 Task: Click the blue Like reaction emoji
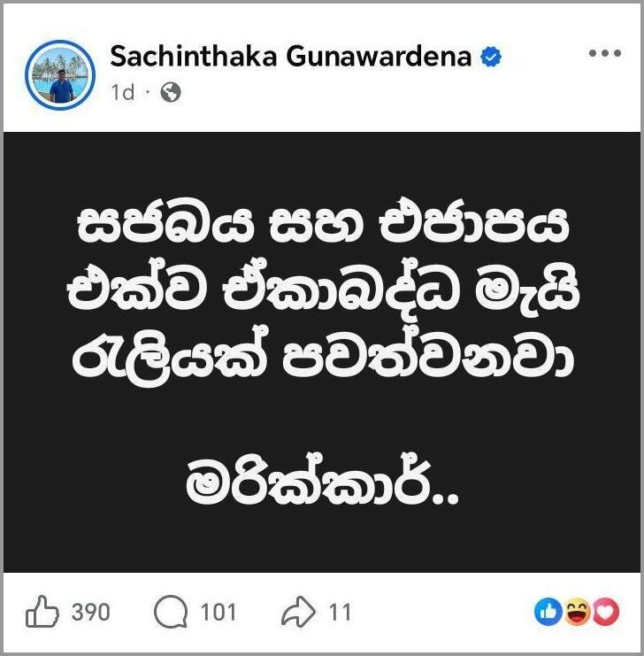(x=548, y=612)
